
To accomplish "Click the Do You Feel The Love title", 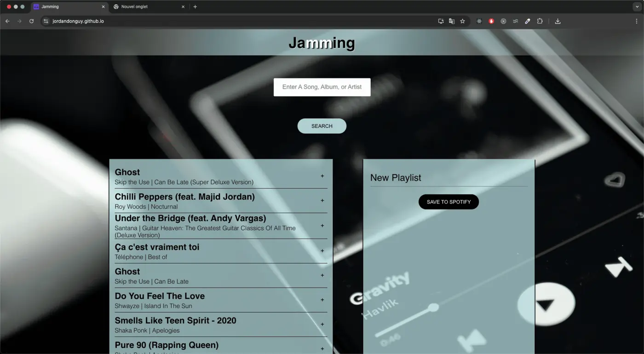I will pyautogui.click(x=160, y=296).
